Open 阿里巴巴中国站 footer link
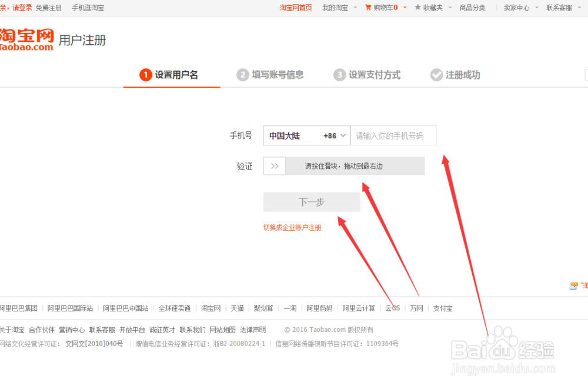This screenshot has height=389, width=588. click(x=126, y=308)
